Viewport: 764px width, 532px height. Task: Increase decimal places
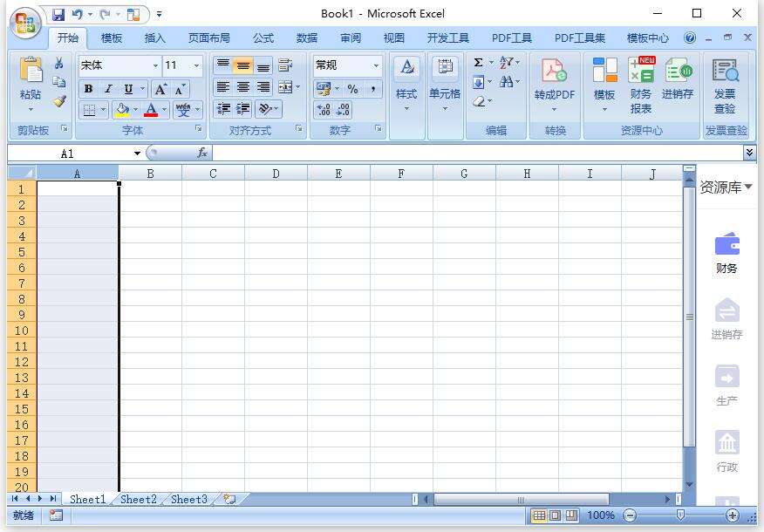pos(324,110)
